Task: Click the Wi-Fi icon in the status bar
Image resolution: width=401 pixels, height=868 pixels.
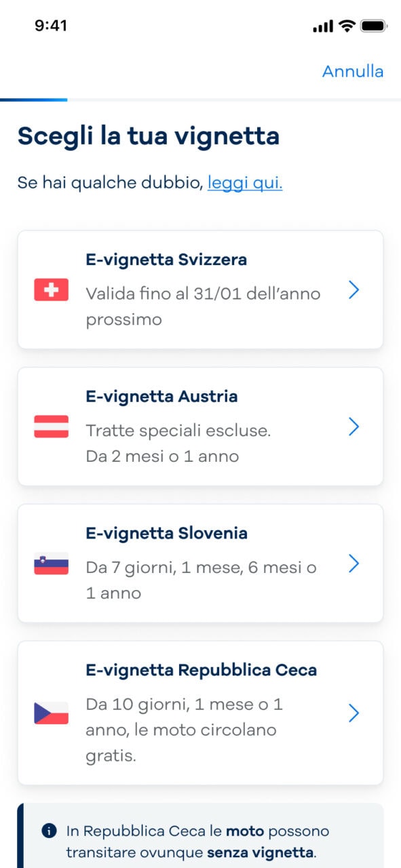Action: 346,26
